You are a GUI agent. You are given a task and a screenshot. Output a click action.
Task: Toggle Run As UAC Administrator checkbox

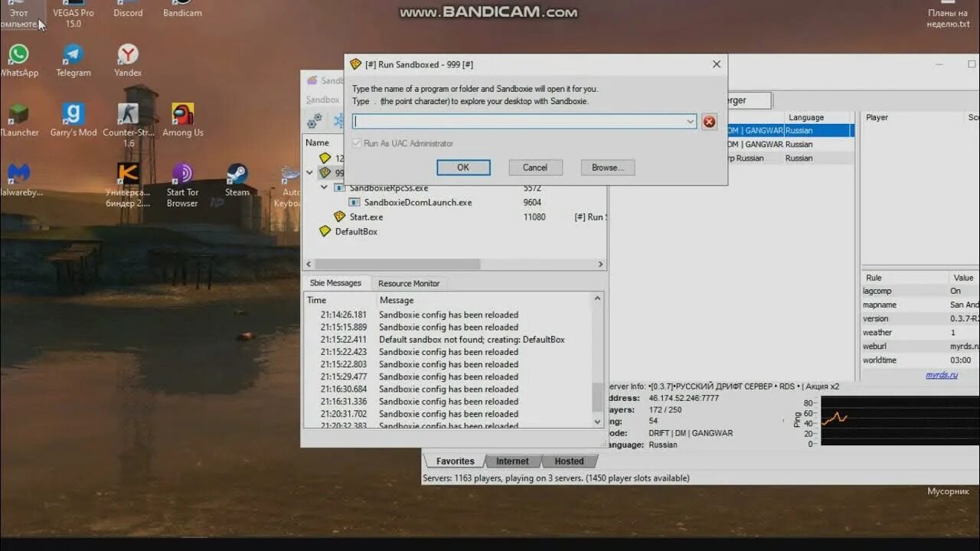356,143
